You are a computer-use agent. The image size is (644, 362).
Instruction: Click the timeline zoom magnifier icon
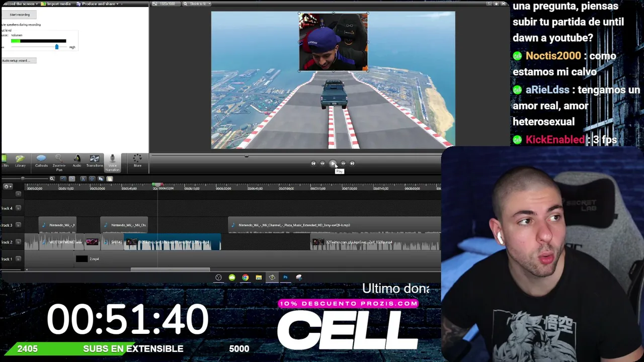(x=52, y=178)
